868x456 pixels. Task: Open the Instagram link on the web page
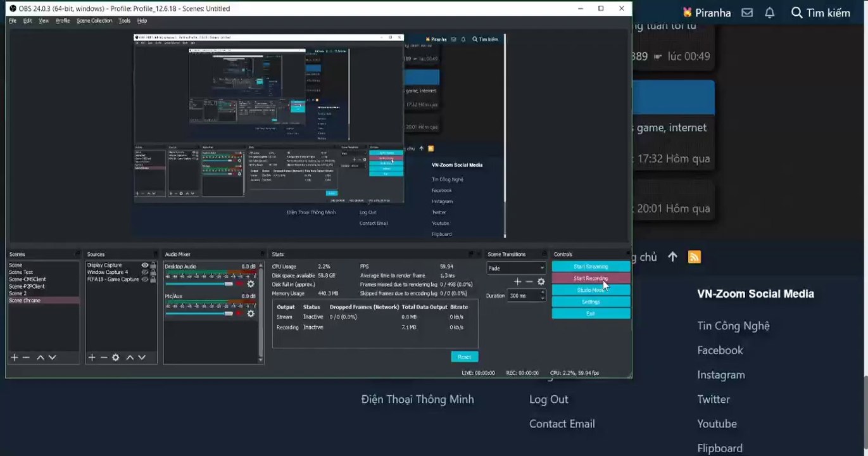tap(721, 375)
